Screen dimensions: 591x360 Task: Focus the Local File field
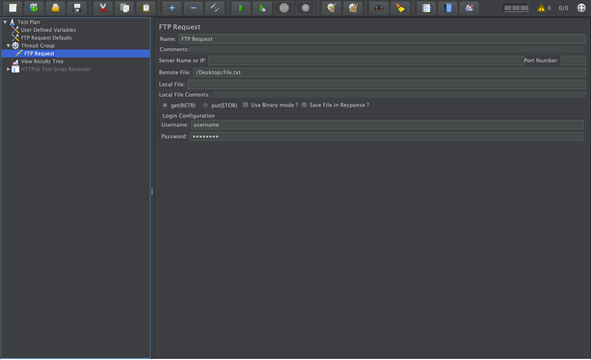coord(386,84)
